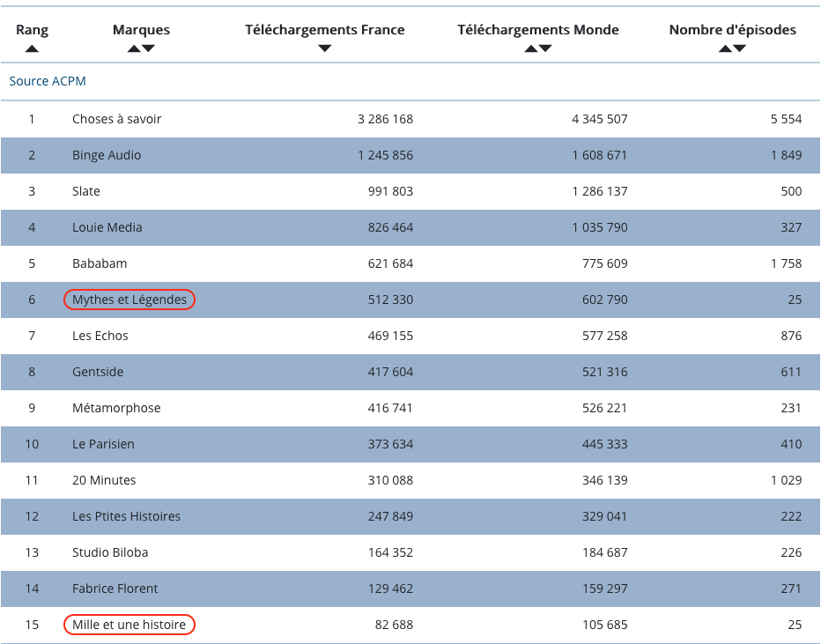Select the Mille et une histoire entry
This screenshot has height=644, width=821.
[x=129, y=625]
